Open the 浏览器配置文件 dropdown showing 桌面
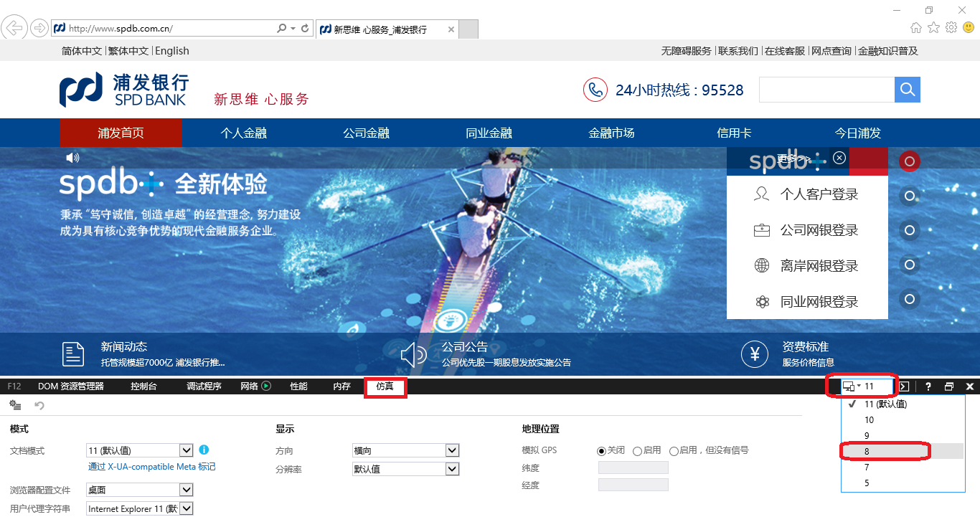The height and width of the screenshot is (522, 980). click(x=140, y=490)
